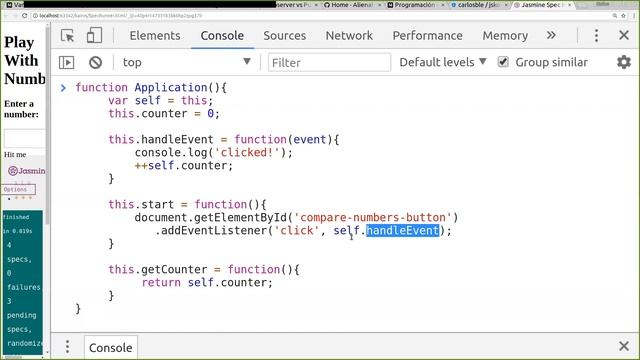Click the browser zoom magnifier icon
This screenshot has height=360, width=640.
[x=614, y=16]
